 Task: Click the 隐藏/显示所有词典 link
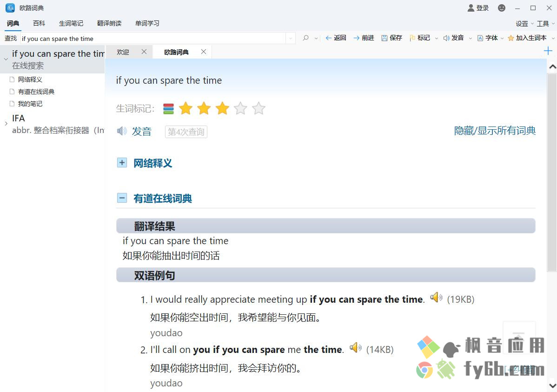(x=495, y=131)
